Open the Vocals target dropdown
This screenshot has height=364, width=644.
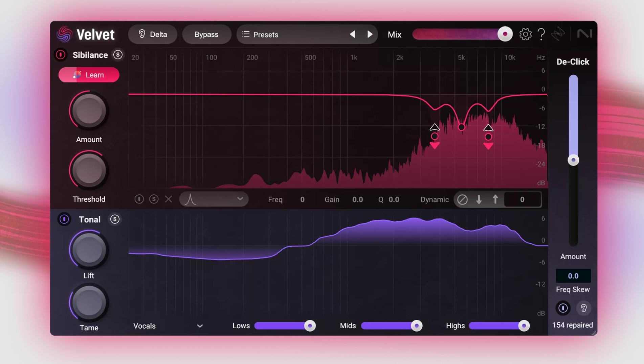(168, 326)
